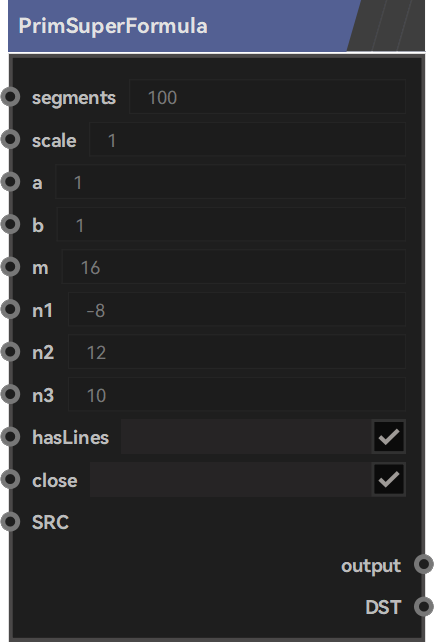Image resolution: width=434 pixels, height=642 pixels.
Task: Click the DST output socket
Action: [424, 606]
